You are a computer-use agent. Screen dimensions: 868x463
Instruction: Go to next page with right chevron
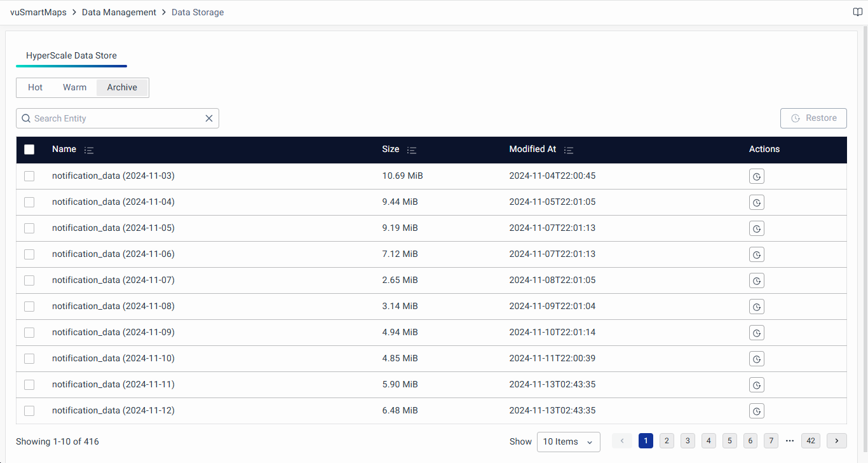click(837, 441)
